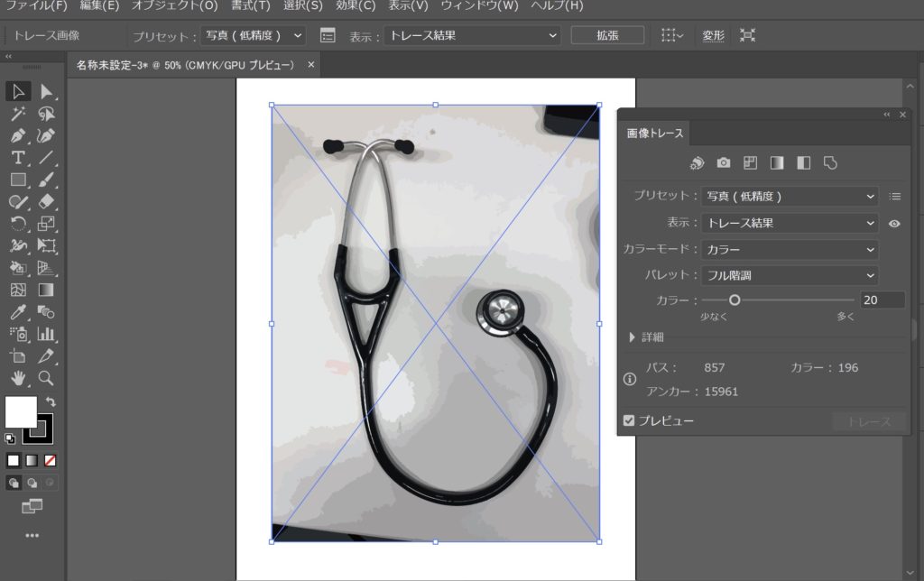Select the Paintbrush tool

pyautogui.click(x=46, y=180)
